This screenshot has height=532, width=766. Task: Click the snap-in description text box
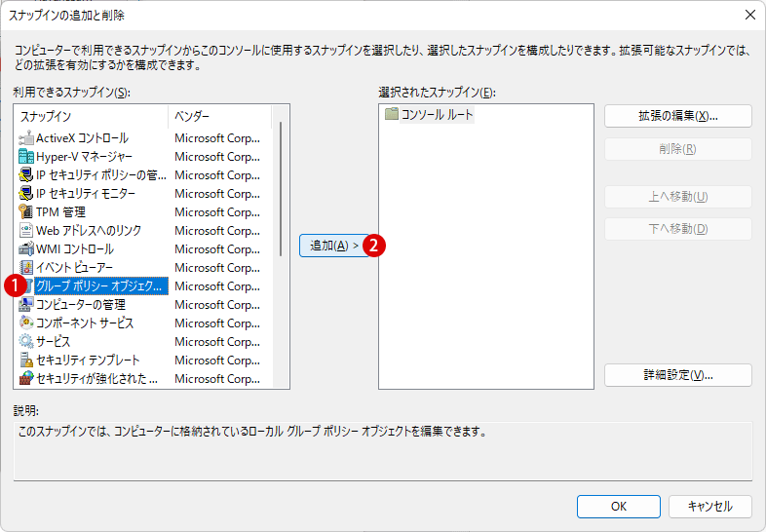point(383,451)
